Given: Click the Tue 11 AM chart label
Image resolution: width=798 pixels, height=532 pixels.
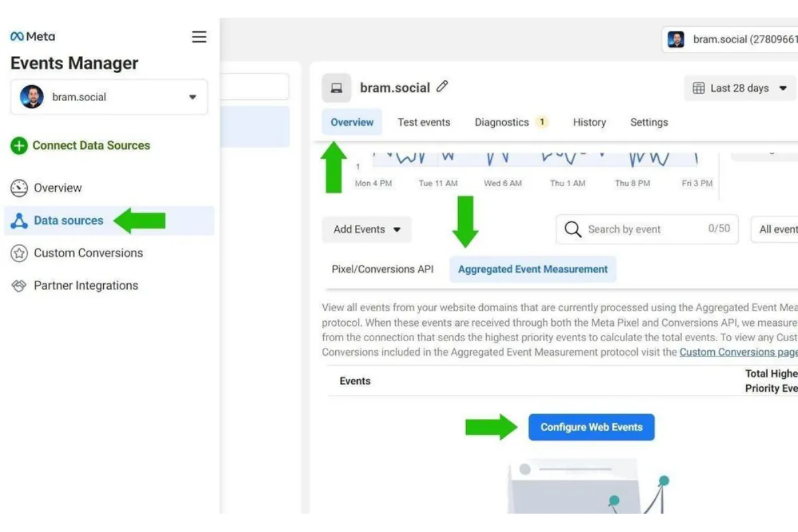Looking at the screenshot, I should tap(438, 184).
